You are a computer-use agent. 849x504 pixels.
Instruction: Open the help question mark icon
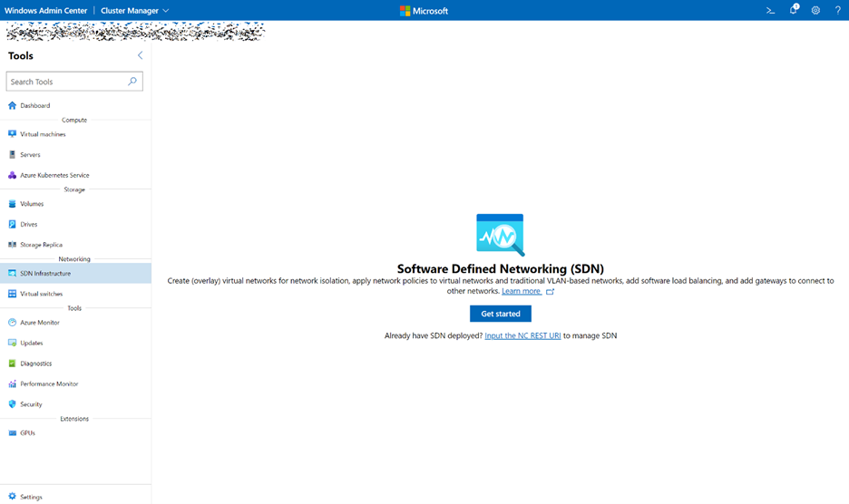[x=837, y=10]
